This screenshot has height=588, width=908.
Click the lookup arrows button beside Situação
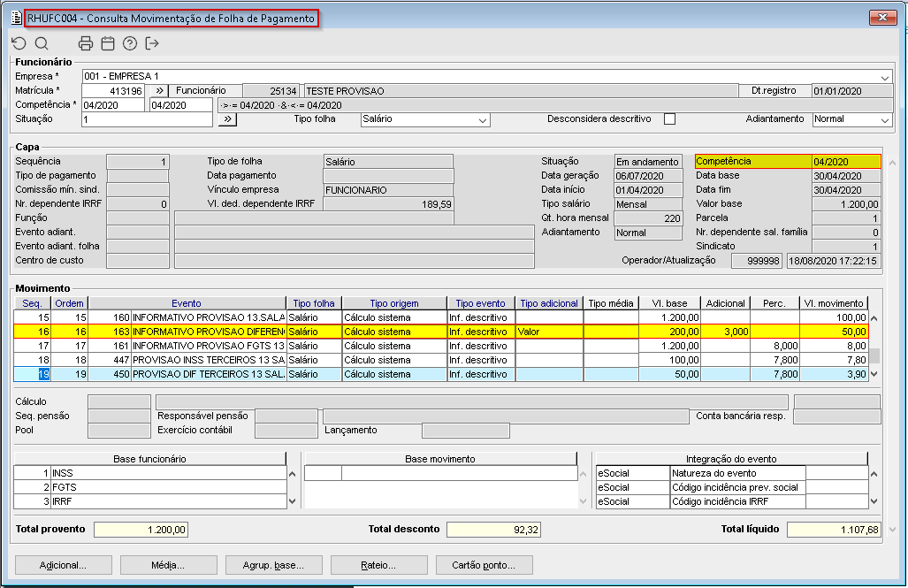click(x=227, y=119)
